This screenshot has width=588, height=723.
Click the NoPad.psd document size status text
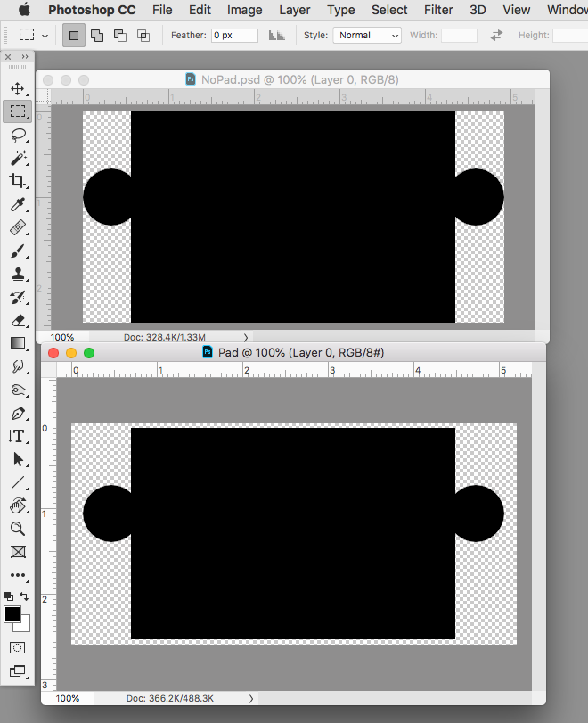(165, 338)
